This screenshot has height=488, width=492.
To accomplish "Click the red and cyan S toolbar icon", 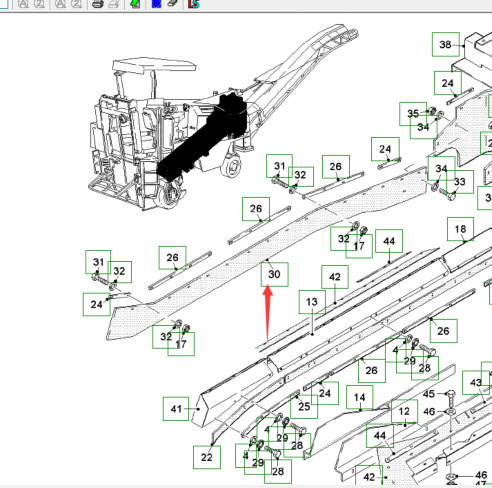I will pos(194,4).
